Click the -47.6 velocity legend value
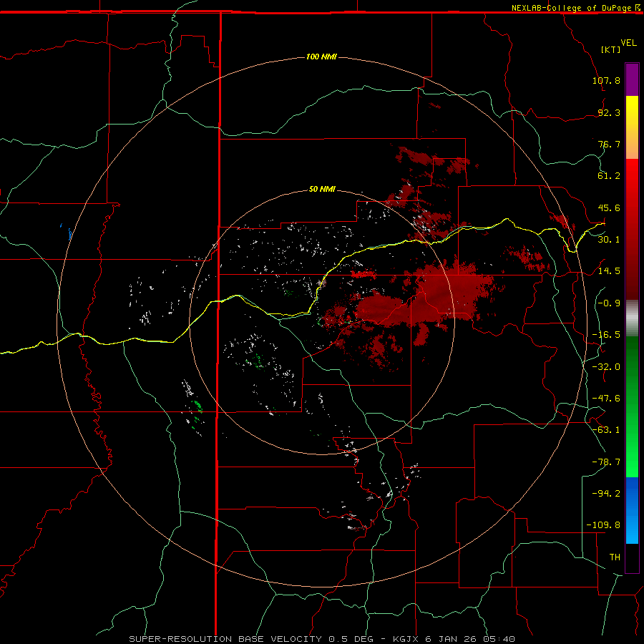Screen dimensions: 644x644 pyautogui.click(x=606, y=399)
